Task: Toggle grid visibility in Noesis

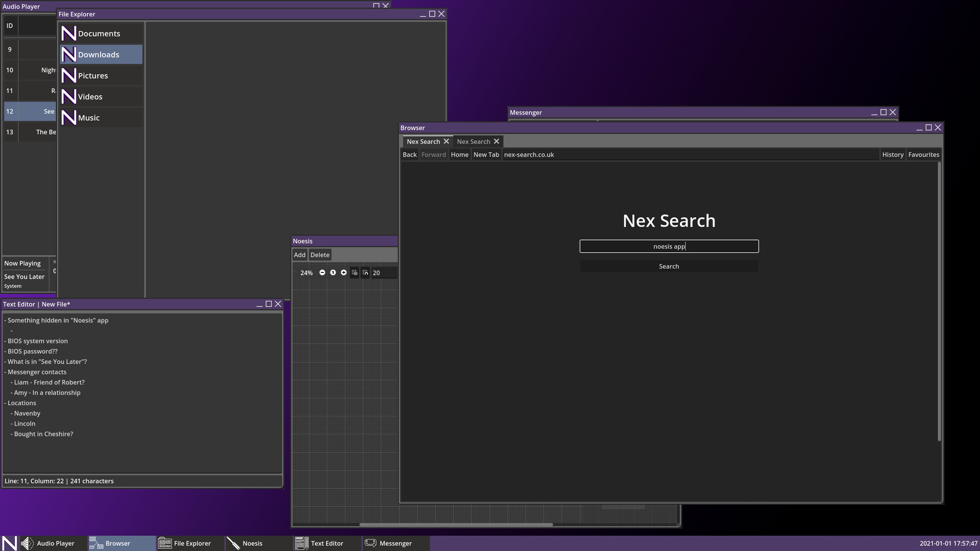Action: click(x=354, y=272)
